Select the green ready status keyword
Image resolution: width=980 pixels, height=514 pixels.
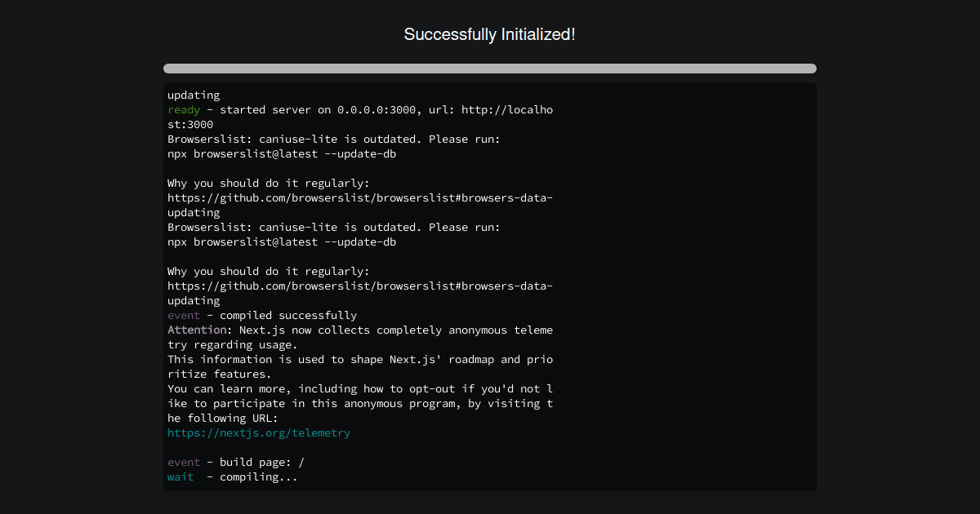click(183, 109)
